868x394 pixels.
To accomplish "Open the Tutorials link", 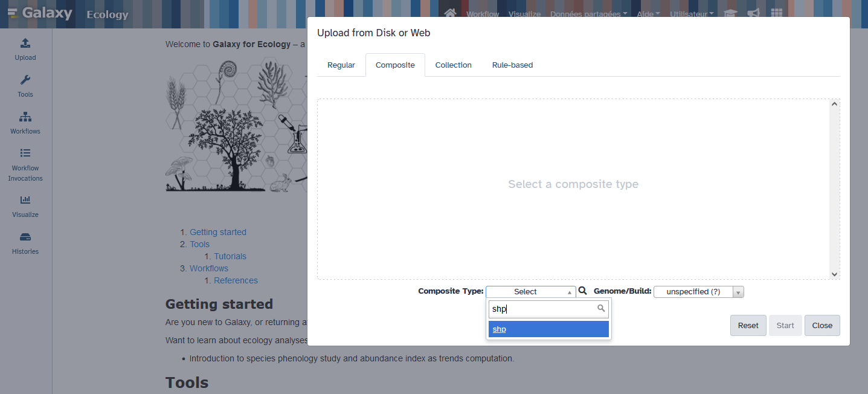I will click(x=230, y=256).
